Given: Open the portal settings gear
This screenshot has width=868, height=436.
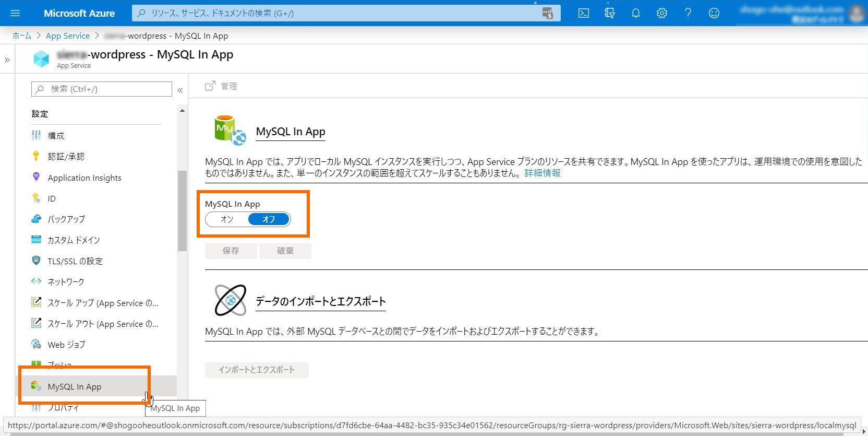Looking at the screenshot, I should pyautogui.click(x=662, y=13).
